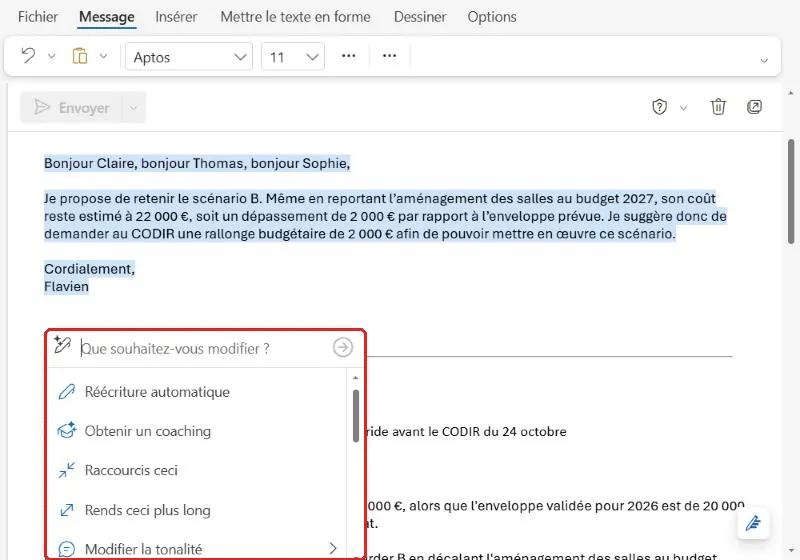The height and width of the screenshot is (560, 800).
Task: Click the trash delete draft icon
Action: coord(718,107)
